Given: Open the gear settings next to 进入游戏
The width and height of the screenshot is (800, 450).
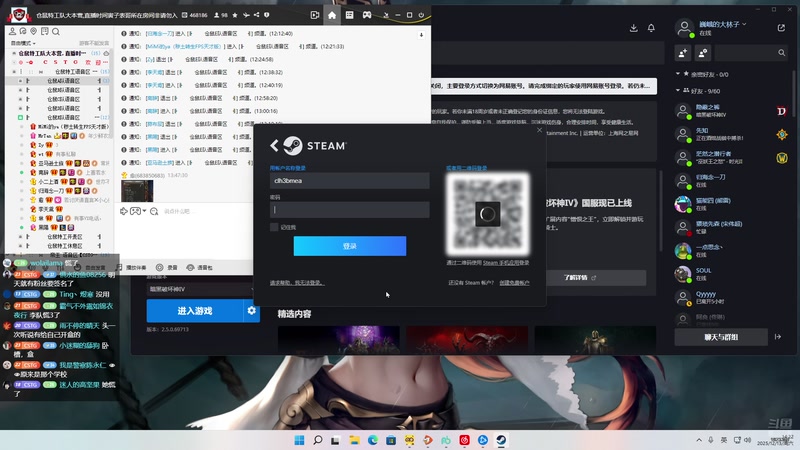Looking at the screenshot, I should click(252, 311).
